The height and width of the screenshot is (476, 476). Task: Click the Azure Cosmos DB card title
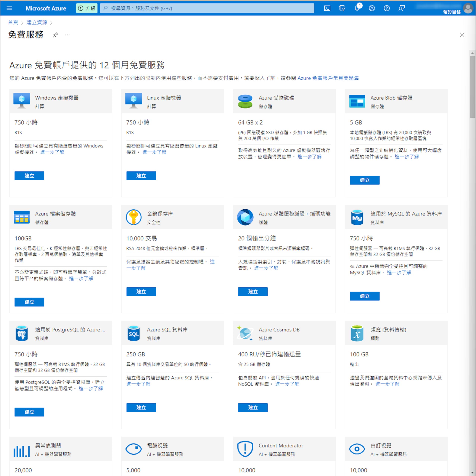[279, 330]
